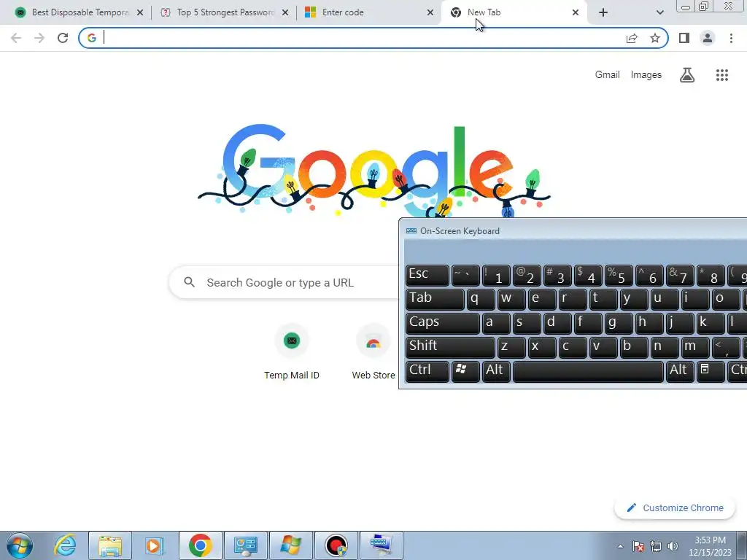Switch to the Enter code tab
Viewport: 747px width, 560px height.
(x=370, y=12)
